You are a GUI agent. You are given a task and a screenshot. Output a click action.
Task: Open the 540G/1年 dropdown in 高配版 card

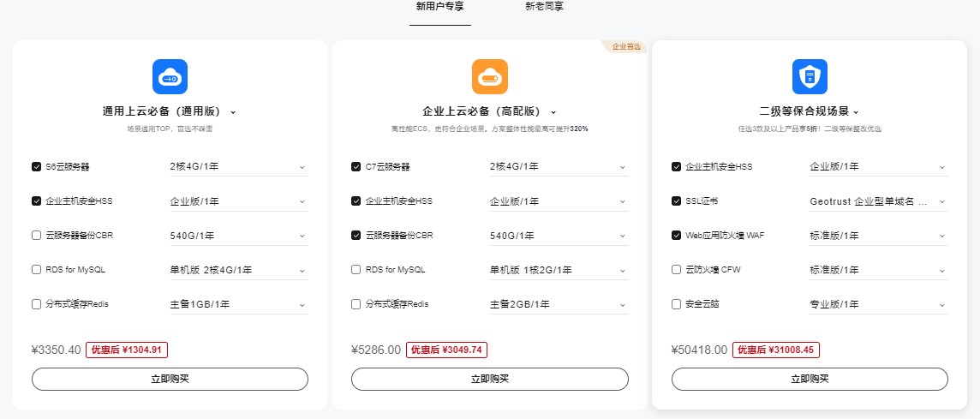click(x=559, y=236)
